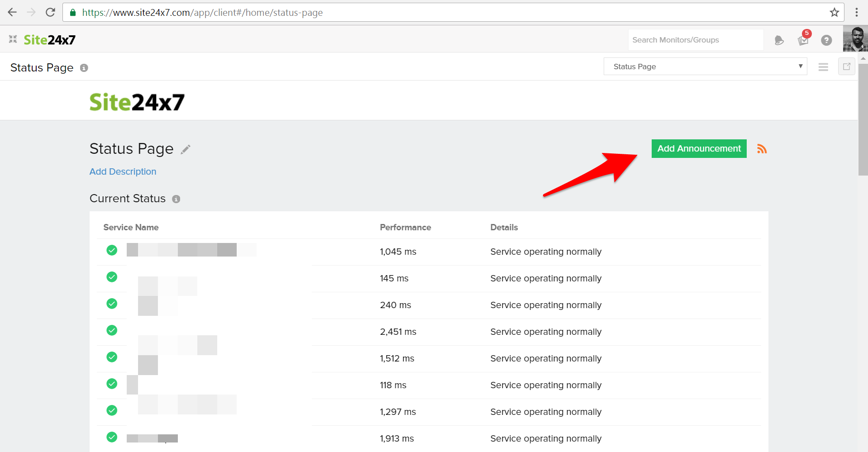The image size is (868, 452).
Task: Click the 1,913 ms performance value
Action: [x=397, y=438]
